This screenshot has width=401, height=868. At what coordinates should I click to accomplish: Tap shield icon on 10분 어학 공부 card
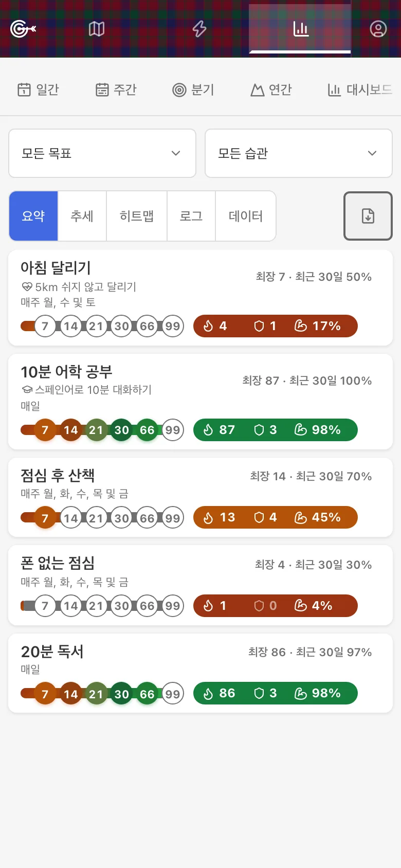pos(259,430)
